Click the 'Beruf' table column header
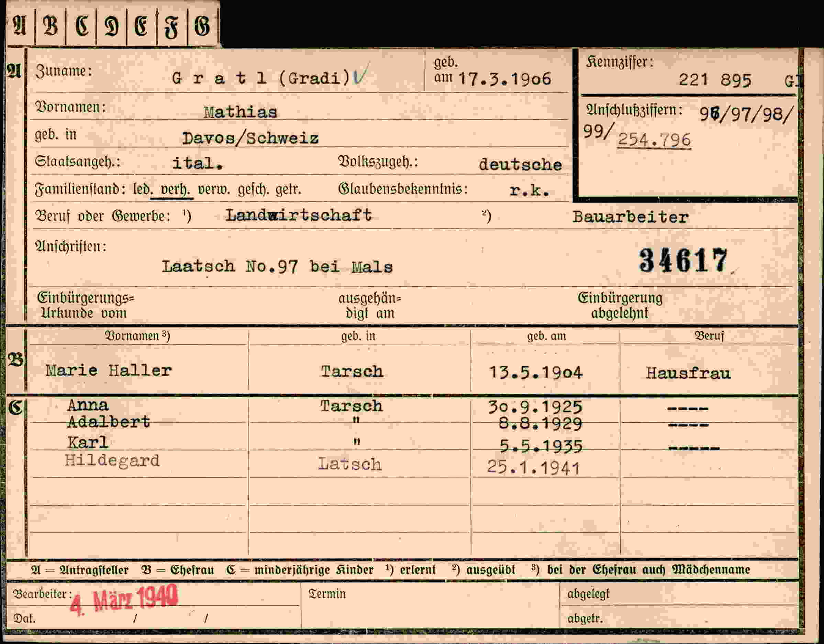Image resolution: width=824 pixels, height=644 pixels. pos(709,335)
